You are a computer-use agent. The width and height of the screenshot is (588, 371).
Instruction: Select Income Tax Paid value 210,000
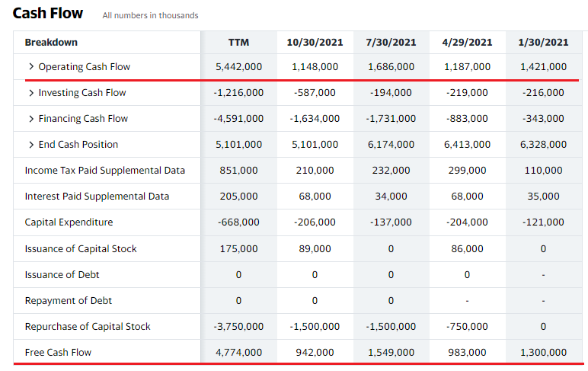pos(315,171)
